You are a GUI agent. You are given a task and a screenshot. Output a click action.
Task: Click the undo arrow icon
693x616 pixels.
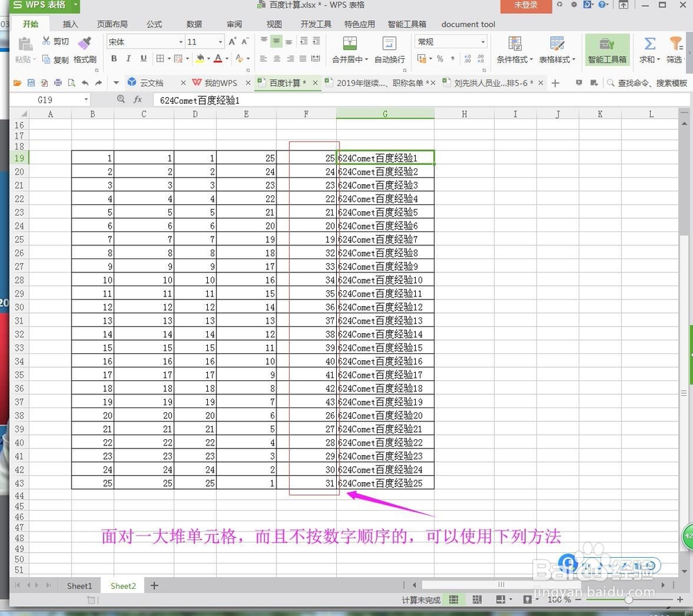[85, 82]
